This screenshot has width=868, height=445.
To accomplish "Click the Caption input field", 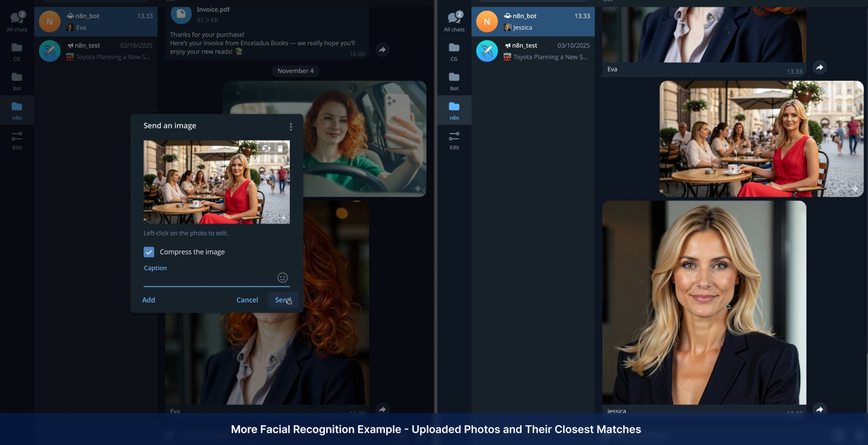I will click(209, 279).
